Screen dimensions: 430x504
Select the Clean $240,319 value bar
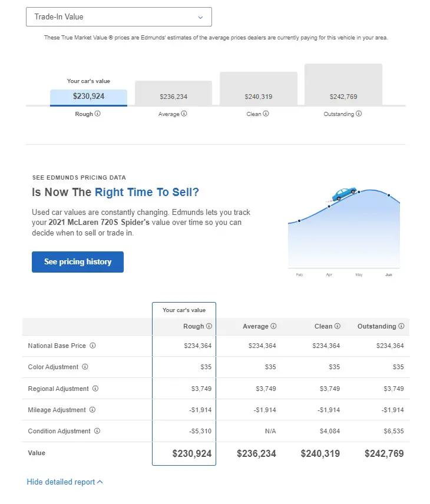coord(258,89)
